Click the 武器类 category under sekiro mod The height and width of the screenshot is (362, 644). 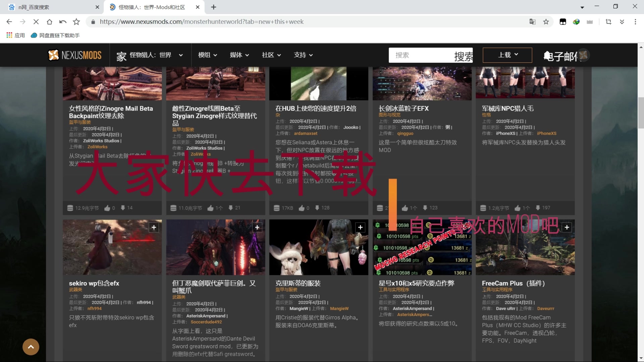[75, 289]
